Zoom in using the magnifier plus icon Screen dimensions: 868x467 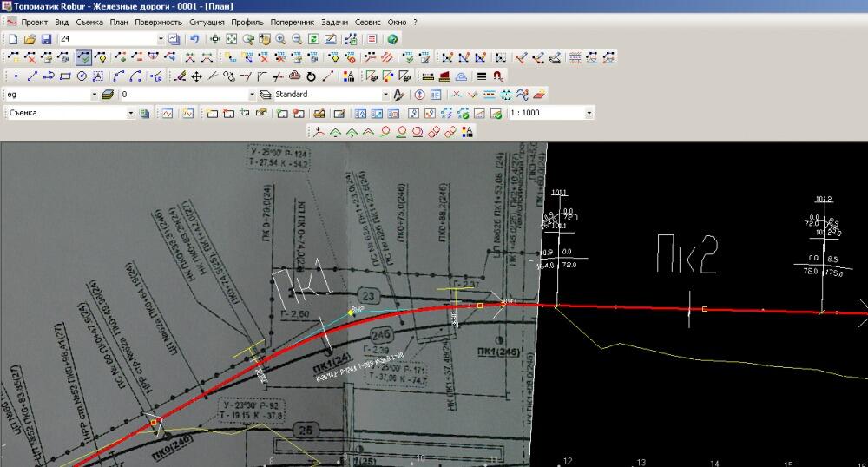(280, 39)
